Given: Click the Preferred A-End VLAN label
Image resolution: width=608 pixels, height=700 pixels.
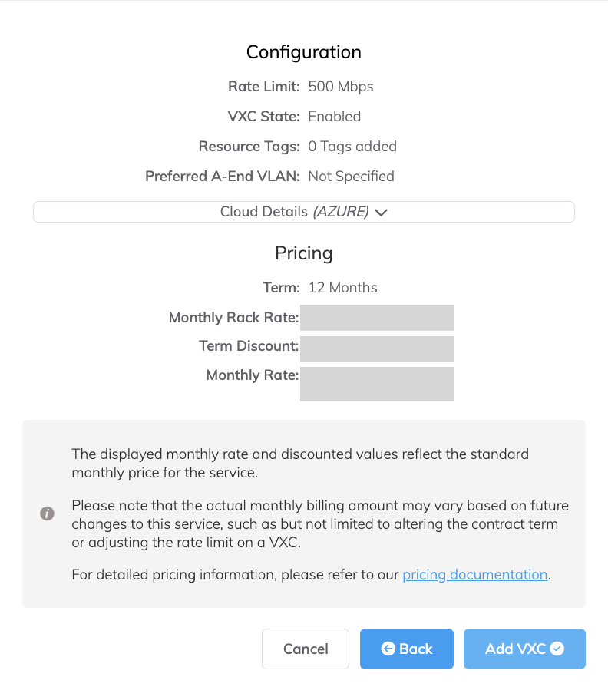Looking at the screenshot, I should [223, 177].
